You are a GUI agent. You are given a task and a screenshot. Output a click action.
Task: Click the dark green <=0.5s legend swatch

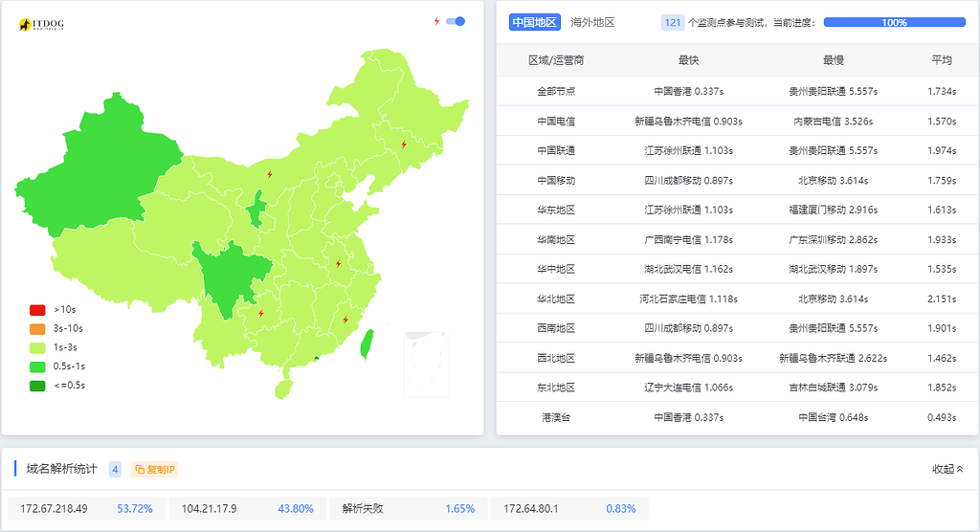click(x=37, y=386)
